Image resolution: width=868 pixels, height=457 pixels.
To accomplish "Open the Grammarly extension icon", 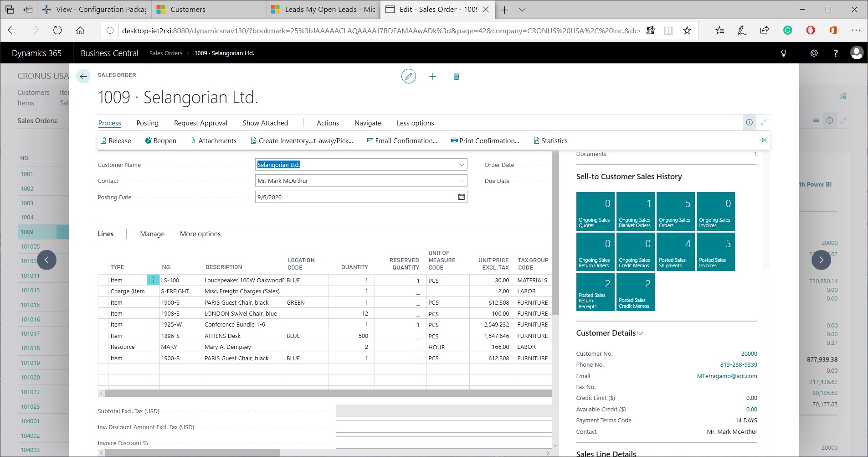I will coord(787,31).
